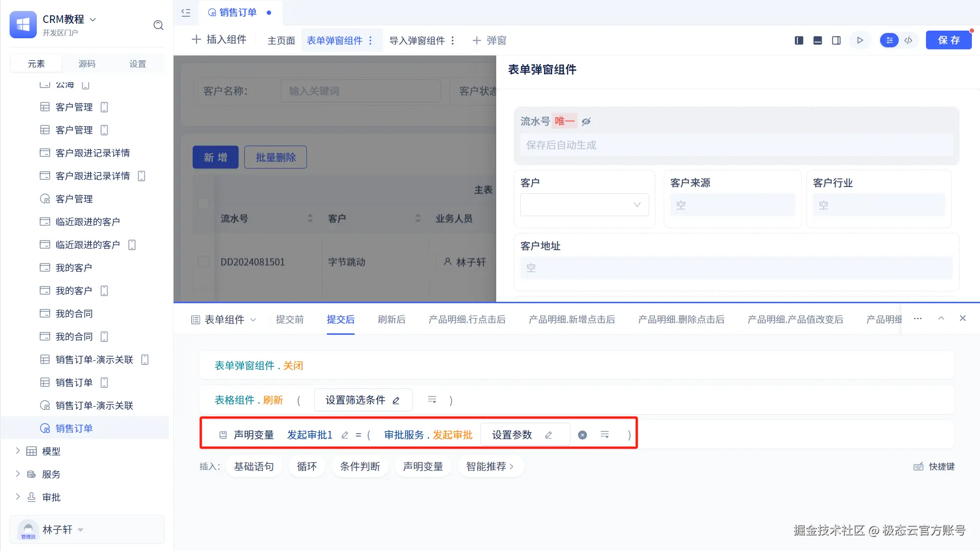This screenshot has height=551, width=980.
Task: Remove parameter via the circled X icon
Action: (x=582, y=435)
